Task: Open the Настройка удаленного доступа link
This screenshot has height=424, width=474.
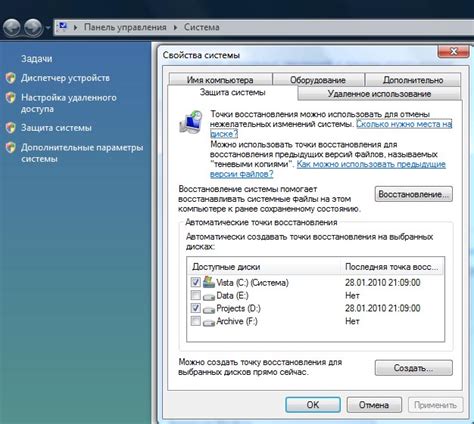Action: pos(69,103)
